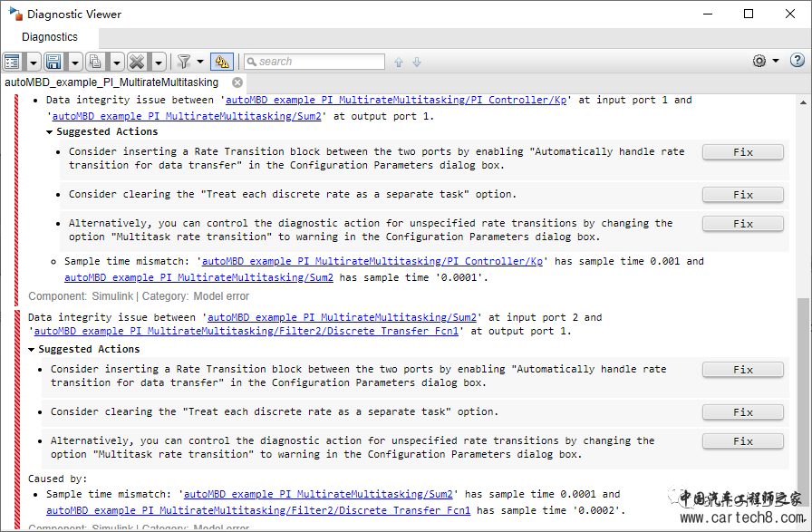The height and width of the screenshot is (532, 812).
Task: Expand the save options dropdown arrow
Action: (x=75, y=63)
